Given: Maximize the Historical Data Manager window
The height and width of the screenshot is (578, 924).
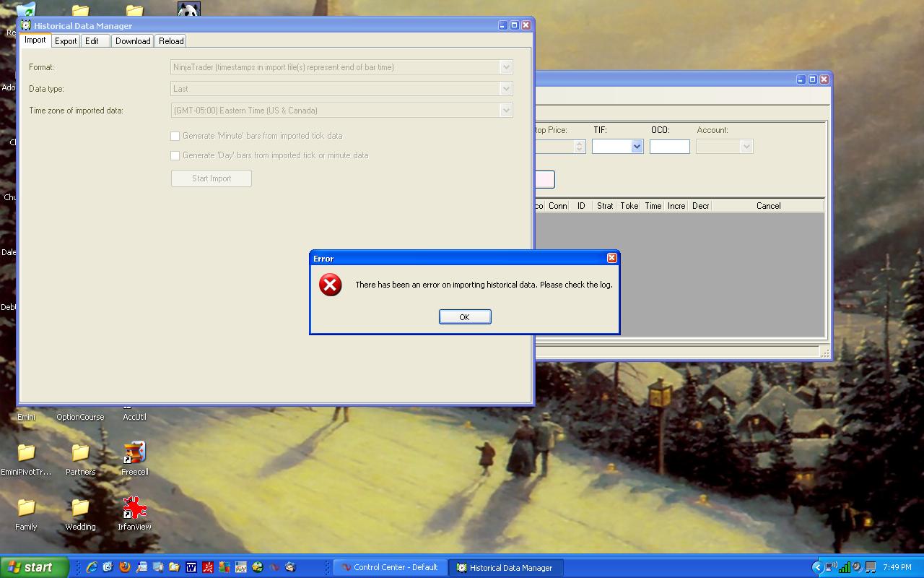Looking at the screenshot, I should coord(514,25).
